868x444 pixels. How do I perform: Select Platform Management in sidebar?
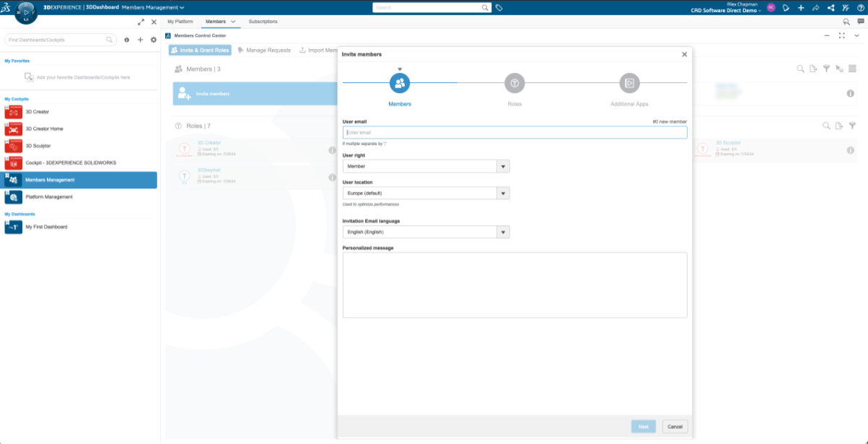[48, 197]
